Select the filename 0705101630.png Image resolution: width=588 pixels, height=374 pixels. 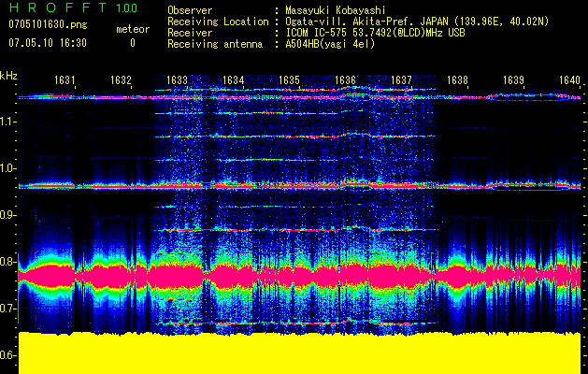48,25
